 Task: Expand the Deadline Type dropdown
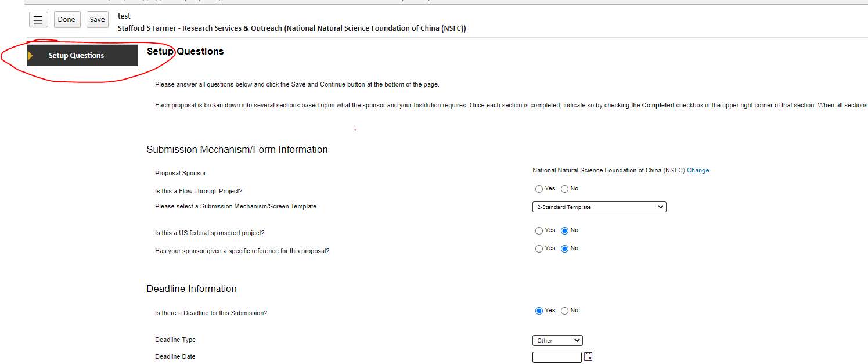(557, 341)
